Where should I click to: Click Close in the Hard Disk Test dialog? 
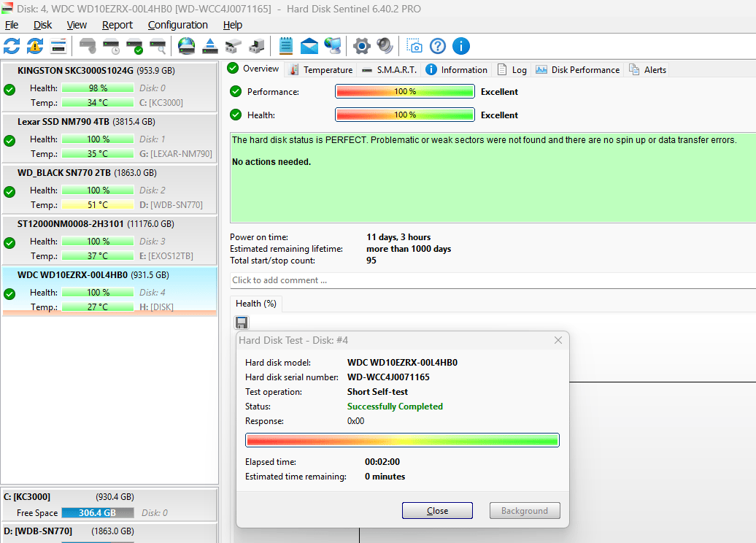pos(437,511)
